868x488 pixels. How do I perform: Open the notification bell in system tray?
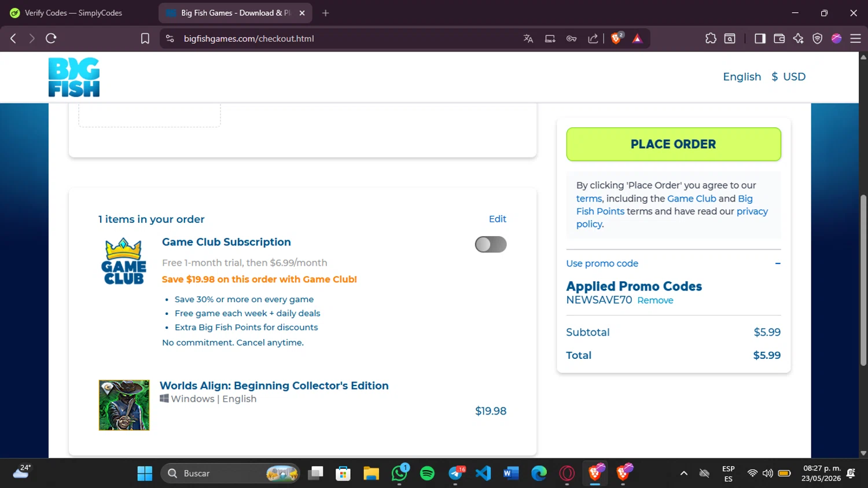coord(851,474)
